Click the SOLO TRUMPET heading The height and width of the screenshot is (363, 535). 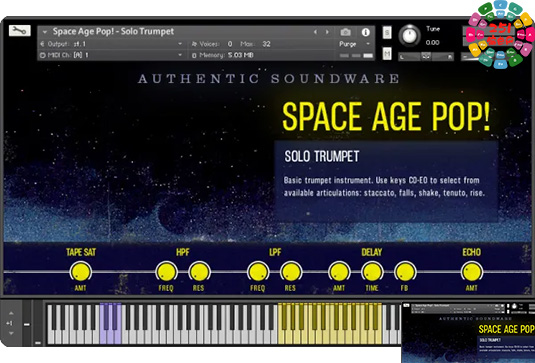322,156
